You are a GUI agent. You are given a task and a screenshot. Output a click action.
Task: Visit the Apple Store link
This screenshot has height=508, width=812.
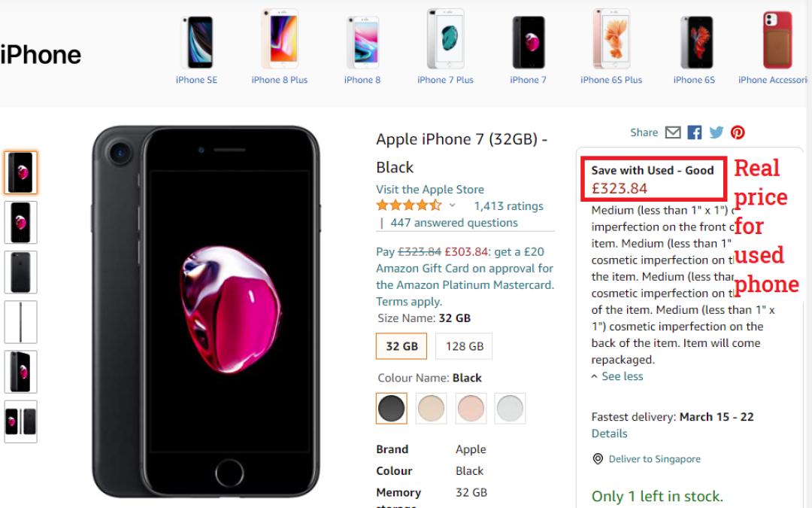pos(430,190)
